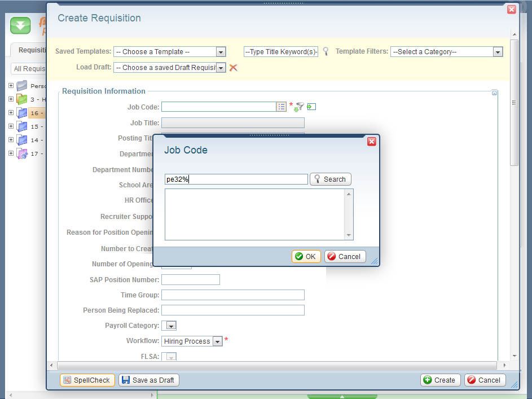This screenshot has height=399, width=532.
Task: Cancel the Job Code dialog
Action: (345, 256)
